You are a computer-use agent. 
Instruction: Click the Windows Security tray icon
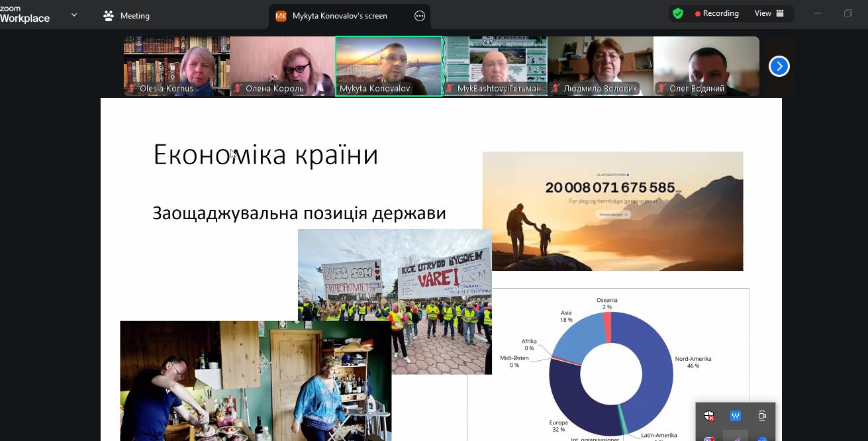[709, 416]
